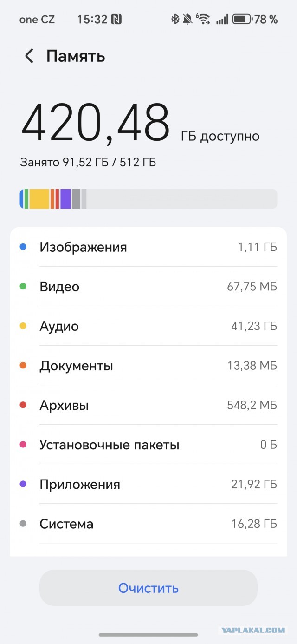The image size is (297, 644).
Task: Tap the cellular signal bars icon
Action: coord(222,19)
